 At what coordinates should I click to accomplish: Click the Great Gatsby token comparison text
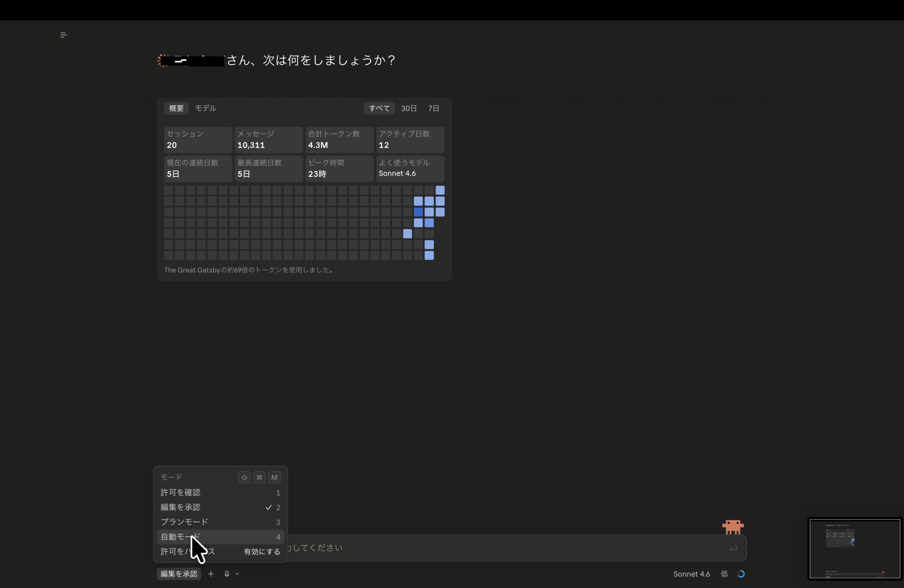pos(249,270)
